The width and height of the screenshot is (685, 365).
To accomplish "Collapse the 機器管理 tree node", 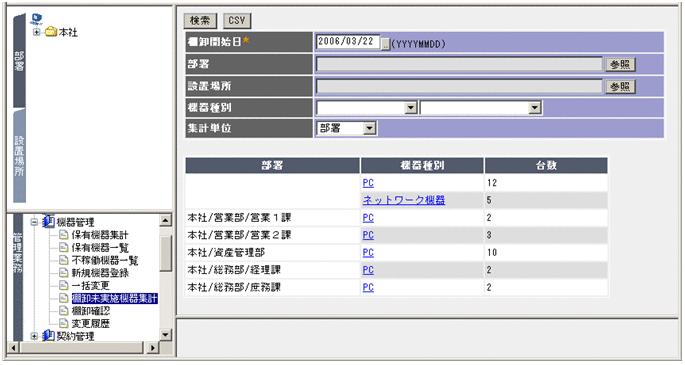I will (34, 222).
